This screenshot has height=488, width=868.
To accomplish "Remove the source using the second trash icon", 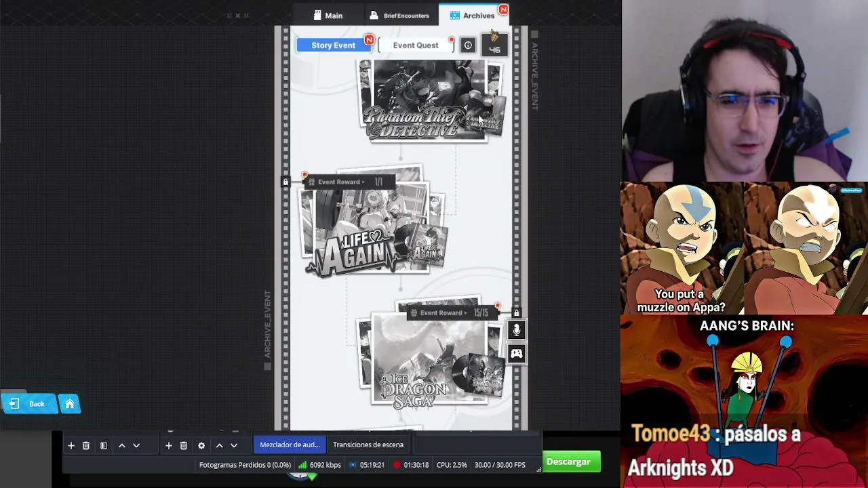I will pyautogui.click(x=183, y=445).
